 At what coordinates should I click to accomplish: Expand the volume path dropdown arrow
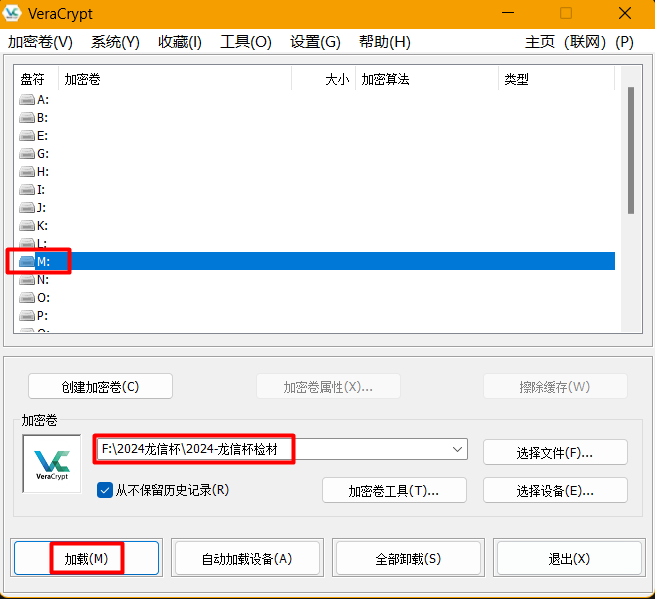pos(457,449)
